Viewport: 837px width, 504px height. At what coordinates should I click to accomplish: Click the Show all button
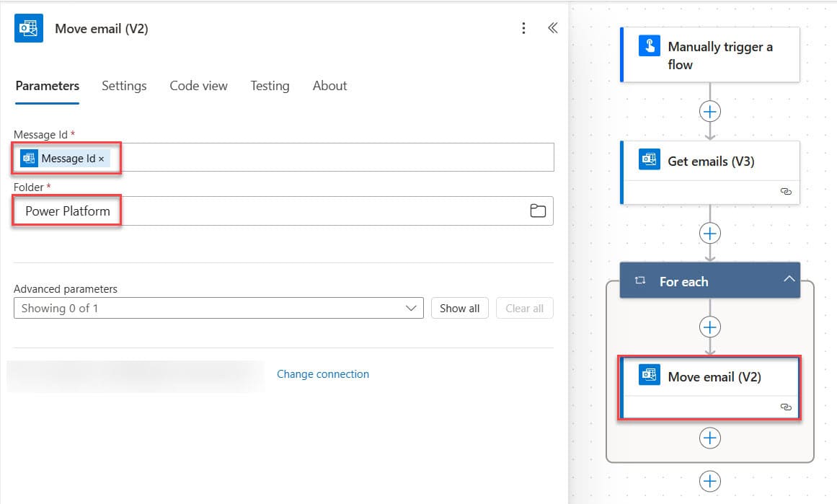click(x=459, y=308)
